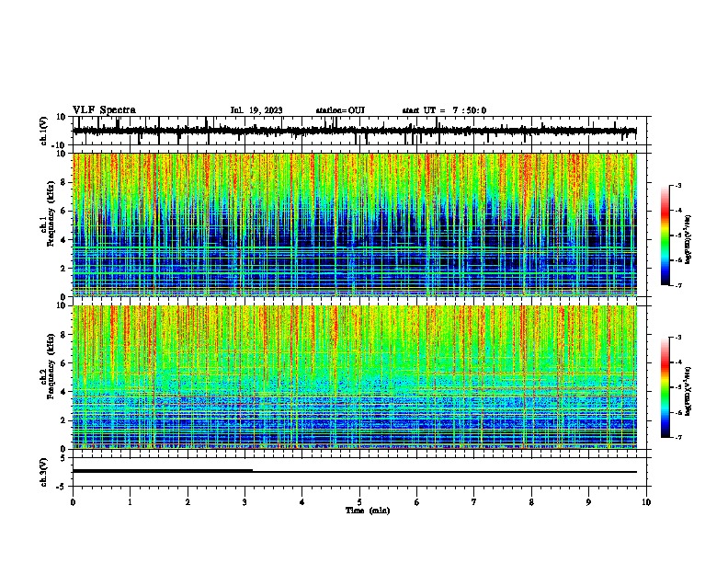Click the date label "Jul. 19, 2023"
Image resolution: width=728 pixels, height=563 pixels.
tap(256, 110)
